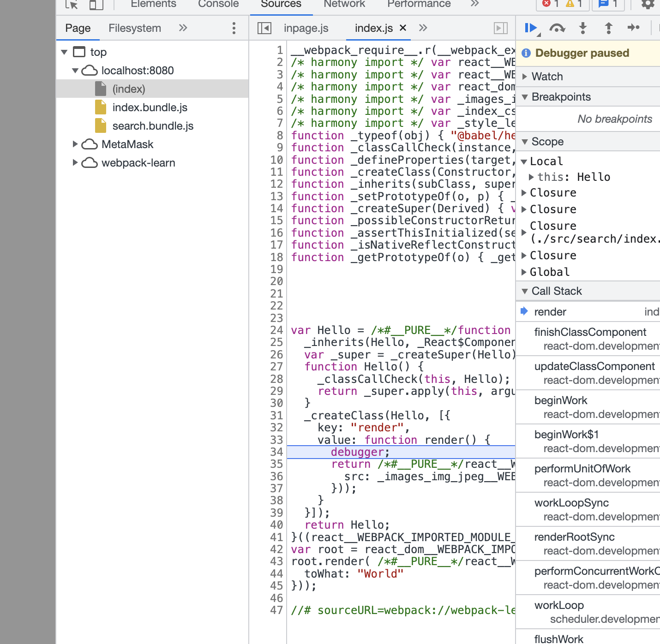Resume script execution button
This screenshot has height=644, width=660.
tap(532, 29)
